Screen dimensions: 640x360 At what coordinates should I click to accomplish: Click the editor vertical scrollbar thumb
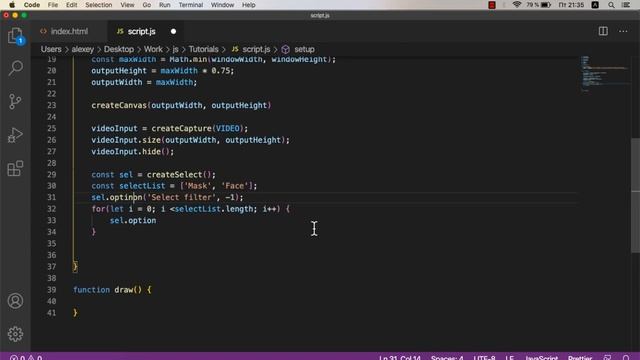(x=636, y=195)
